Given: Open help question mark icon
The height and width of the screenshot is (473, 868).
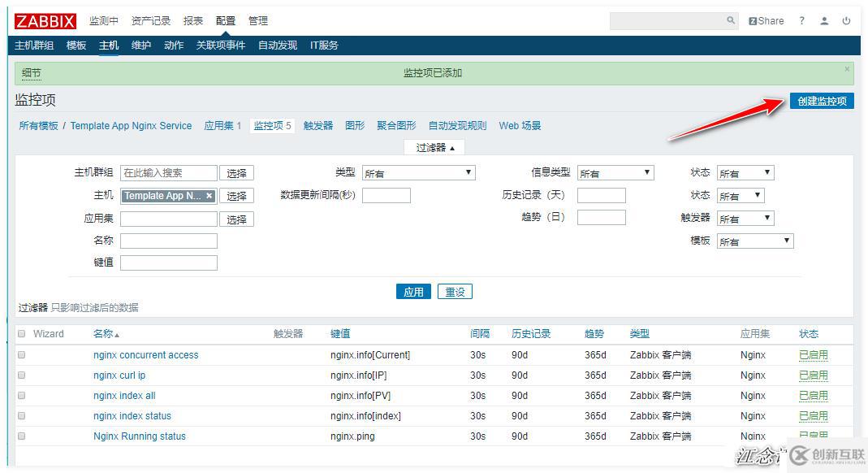Looking at the screenshot, I should click(801, 21).
